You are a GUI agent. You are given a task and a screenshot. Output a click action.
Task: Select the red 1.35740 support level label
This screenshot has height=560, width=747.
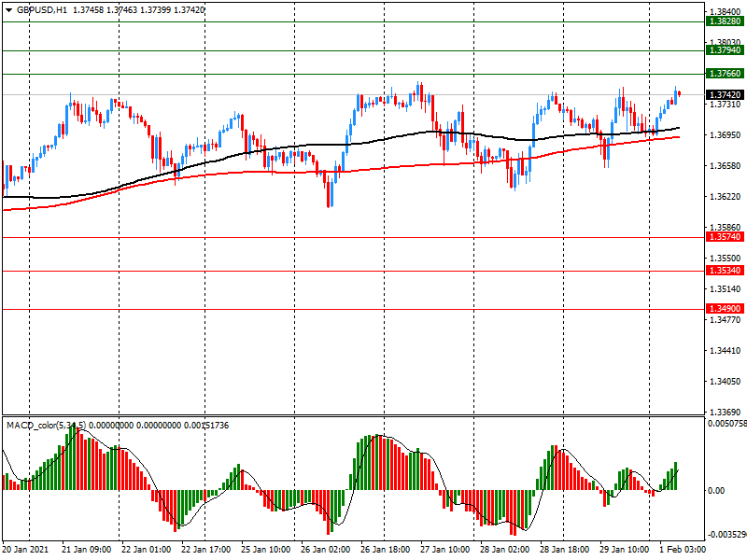(725, 238)
